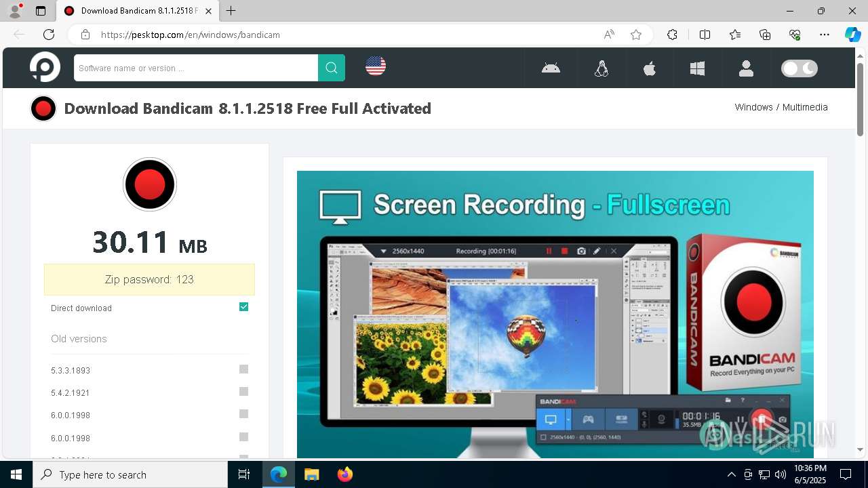The image size is (868, 488).
Task: Open the tab actions menu icon
Action: [41, 11]
